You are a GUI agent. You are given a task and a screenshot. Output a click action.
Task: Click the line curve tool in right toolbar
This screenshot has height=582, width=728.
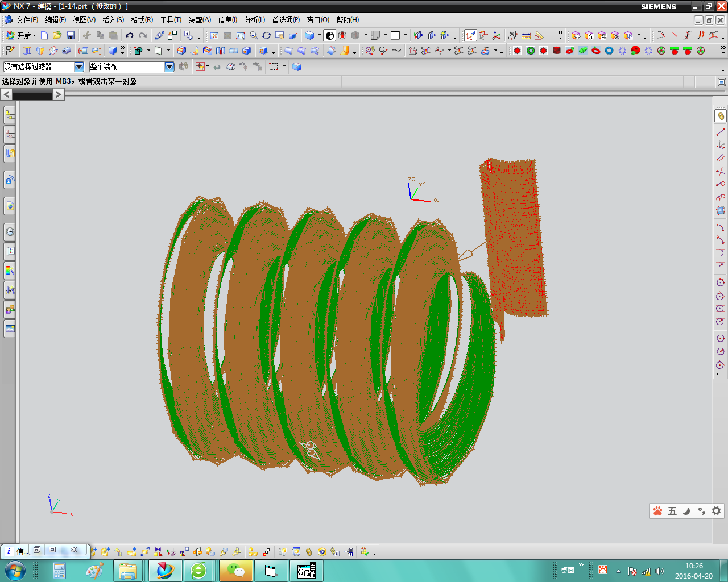[721, 132]
